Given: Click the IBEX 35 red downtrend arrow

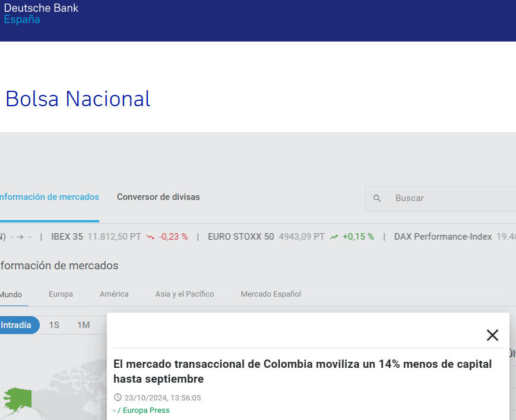Looking at the screenshot, I should (x=150, y=237).
